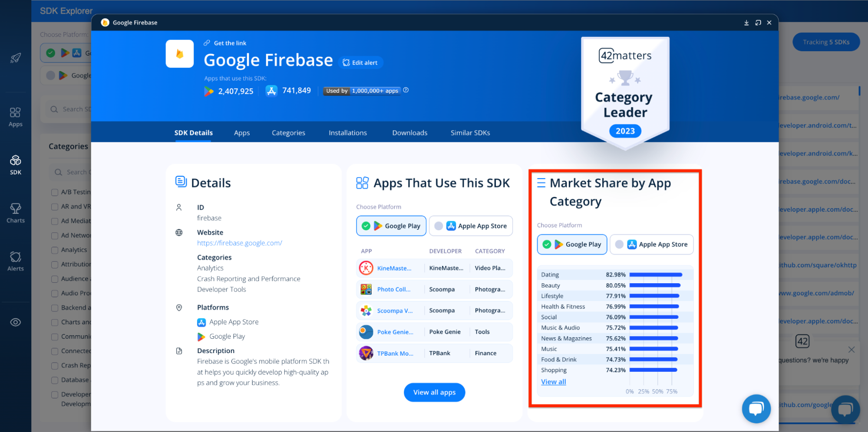Open View all market share categories link
Screen dimensions: 868x432
pos(554,382)
